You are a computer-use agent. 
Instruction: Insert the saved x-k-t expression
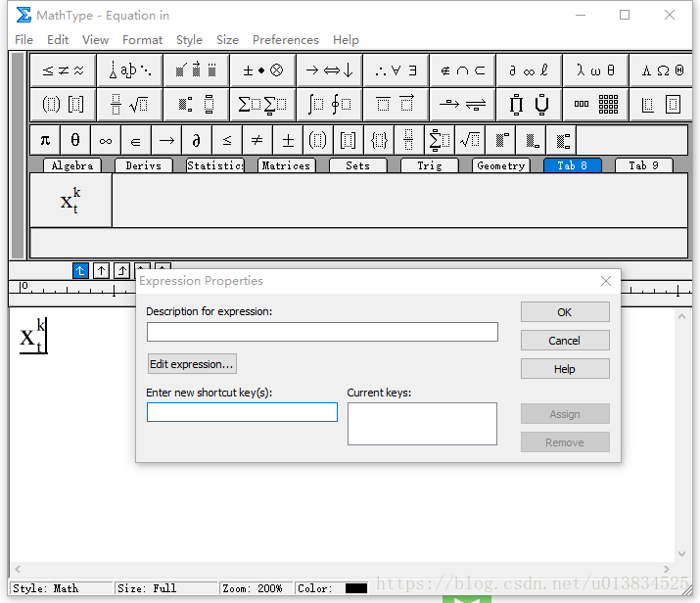pyautogui.click(x=70, y=201)
